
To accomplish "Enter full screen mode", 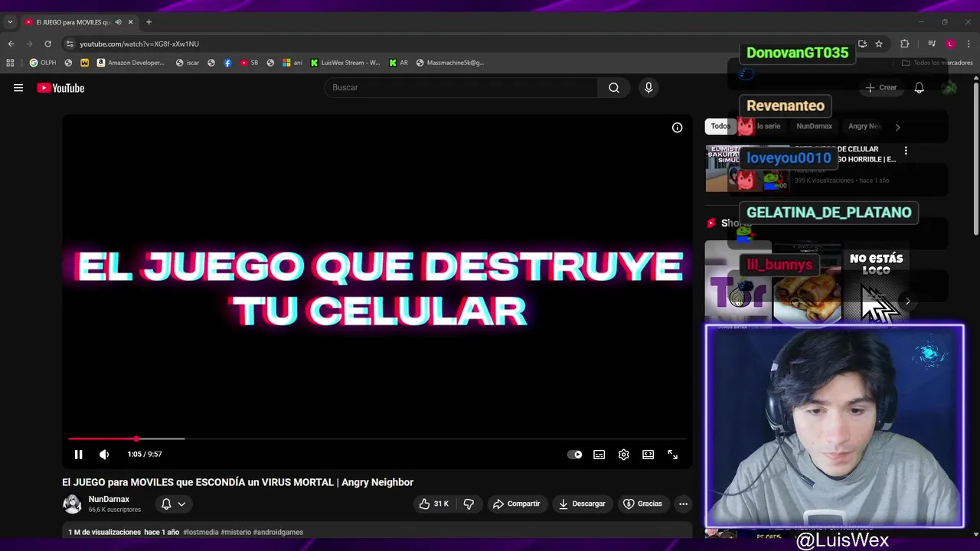I will 672,455.
